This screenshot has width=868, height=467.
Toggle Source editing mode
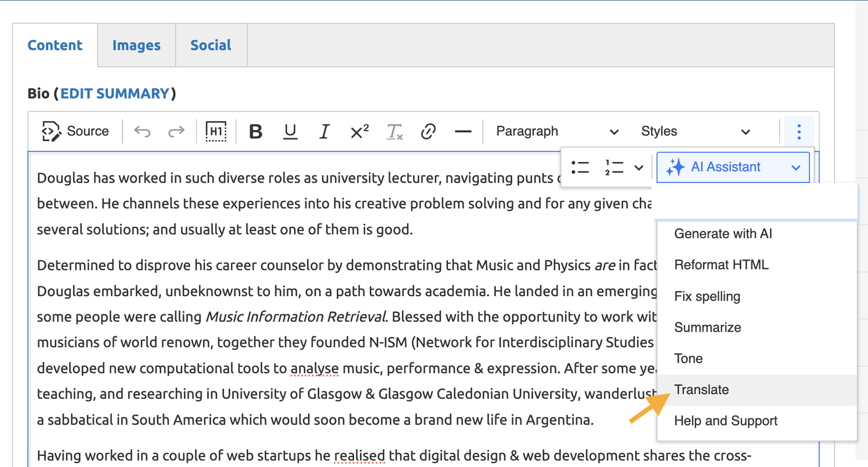pyautogui.click(x=75, y=131)
